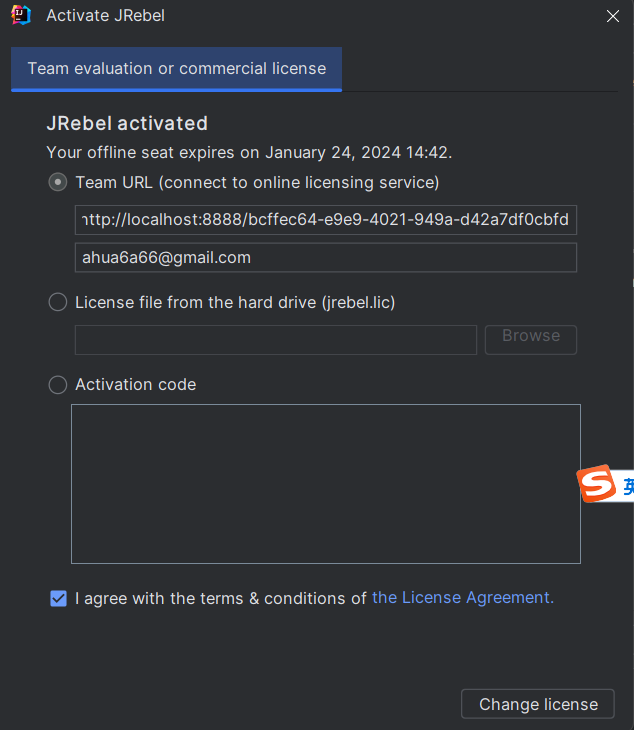Click the IntelliJ IDEA icon in title bar

tap(21, 15)
